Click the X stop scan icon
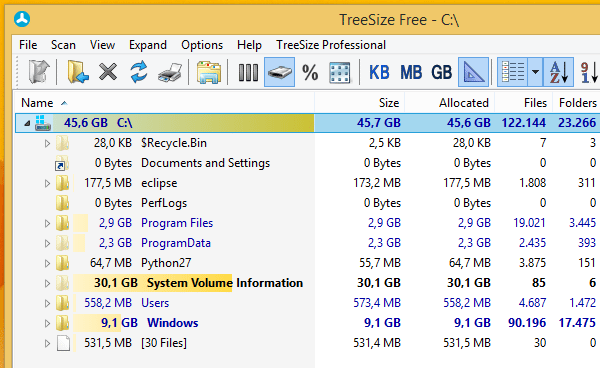Image resolution: width=600 pixels, height=368 pixels. pos(108,72)
